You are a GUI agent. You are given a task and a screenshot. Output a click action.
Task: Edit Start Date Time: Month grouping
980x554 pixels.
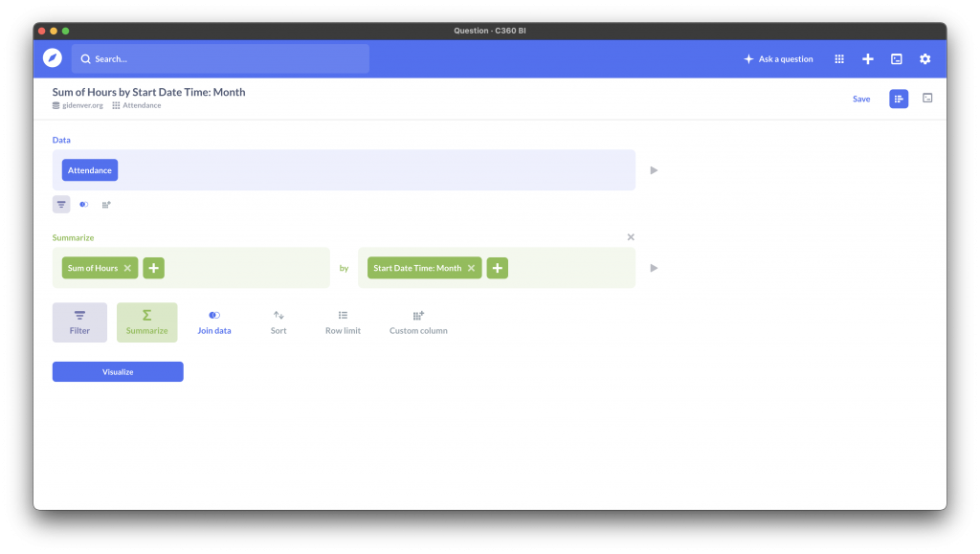[x=417, y=268]
